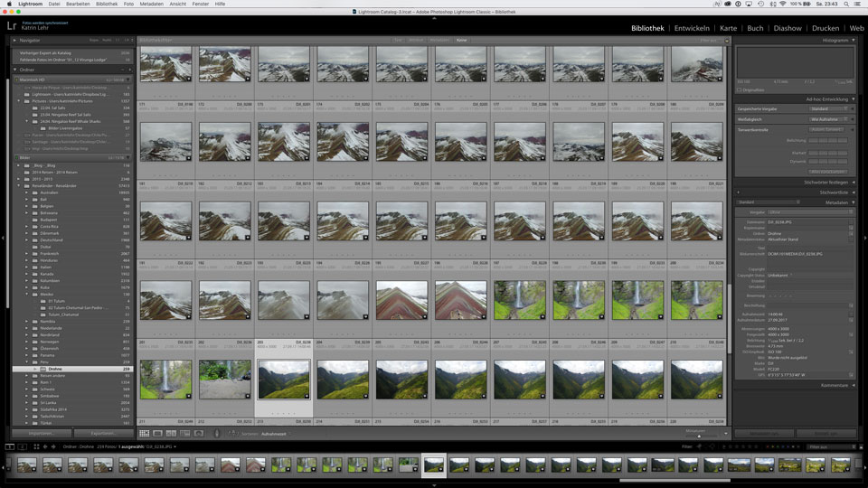This screenshot has height=488, width=868.
Task: Click the filter flag icon in filmstrip bar
Action: pos(699,446)
